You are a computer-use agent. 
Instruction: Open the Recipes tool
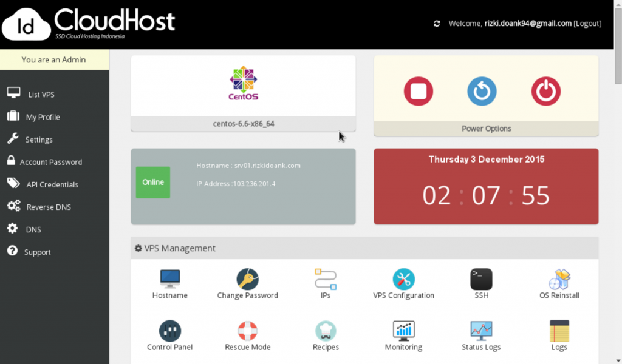tap(326, 331)
